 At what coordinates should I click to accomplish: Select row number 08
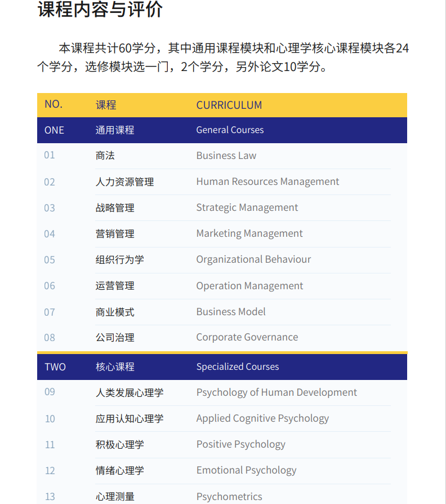coord(50,338)
